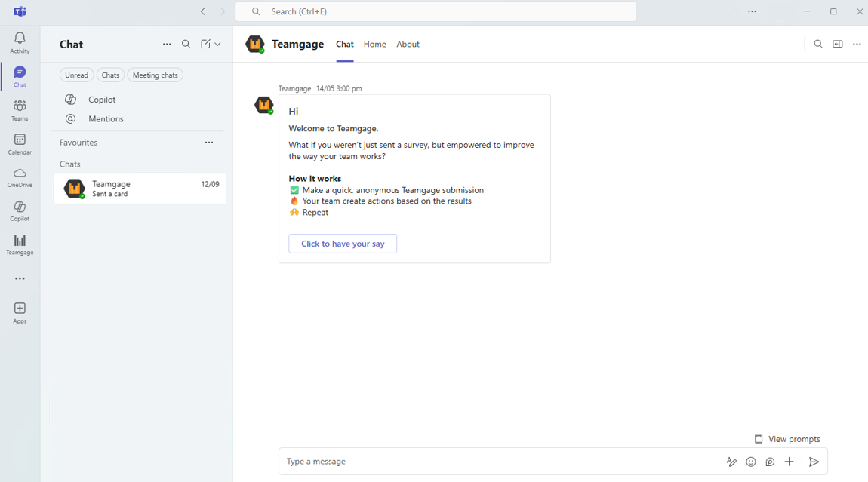Open the Teamgage app in sidebar
868x482 pixels.
[x=20, y=244]
